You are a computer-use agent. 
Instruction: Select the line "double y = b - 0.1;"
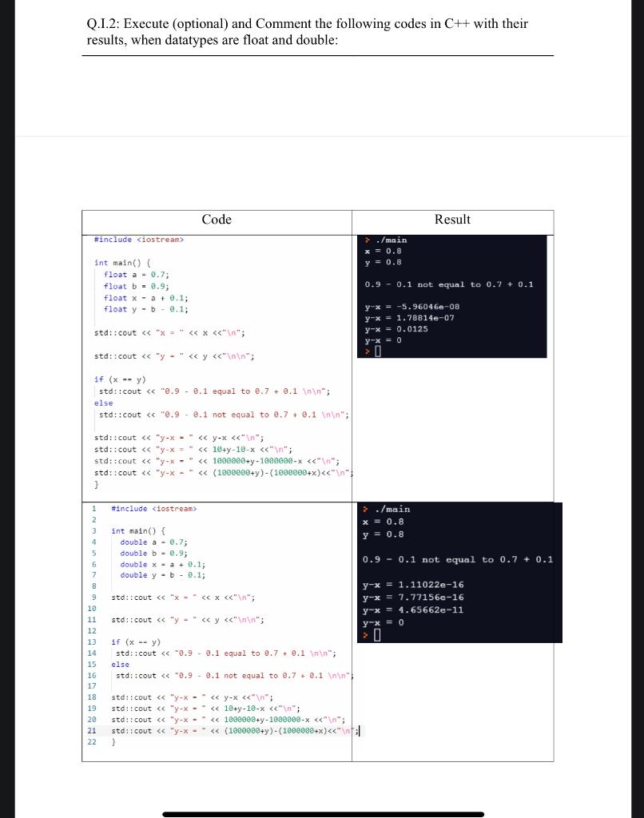[x=162, y=575]
